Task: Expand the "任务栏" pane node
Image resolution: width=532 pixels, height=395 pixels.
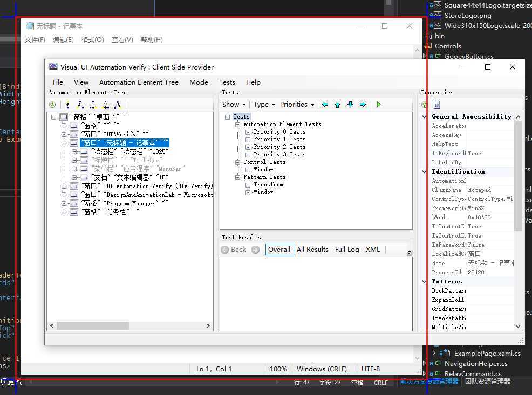Action: [x=64, y=212]
